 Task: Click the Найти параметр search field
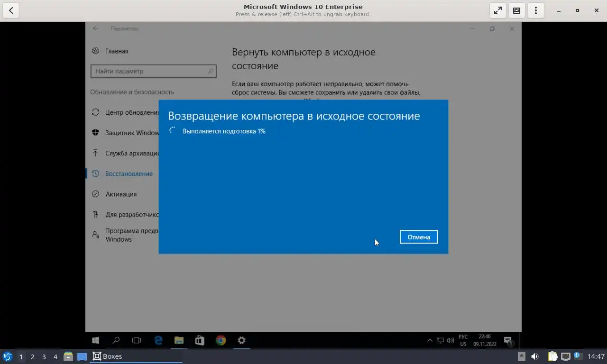(153, 71)
